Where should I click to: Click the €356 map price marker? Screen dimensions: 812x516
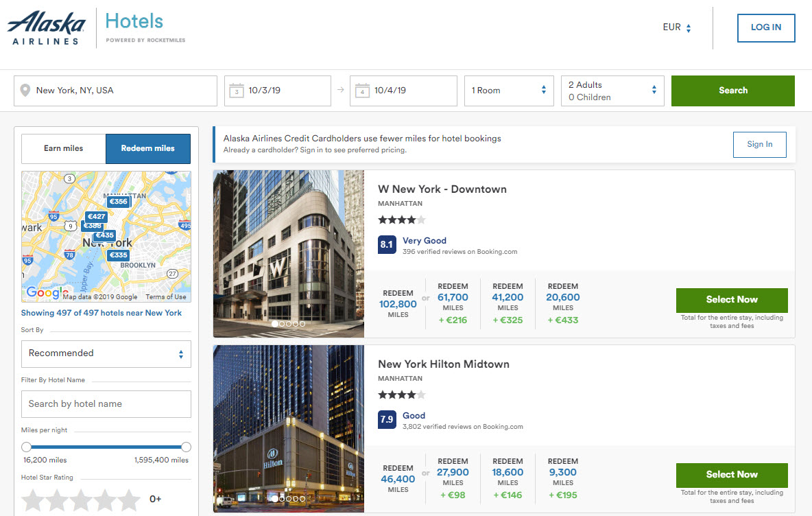[x=119, y=202]
